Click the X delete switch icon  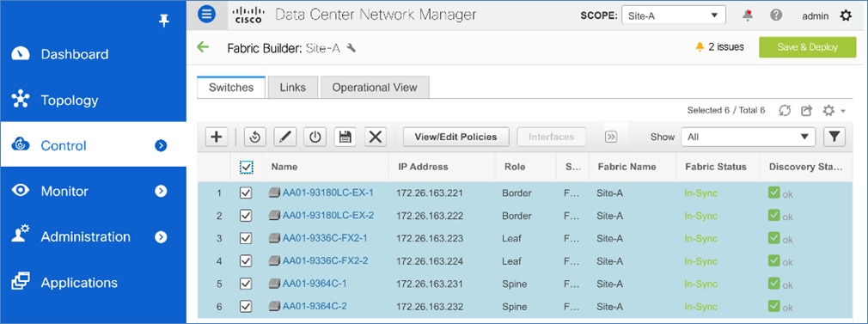[376, 137]
